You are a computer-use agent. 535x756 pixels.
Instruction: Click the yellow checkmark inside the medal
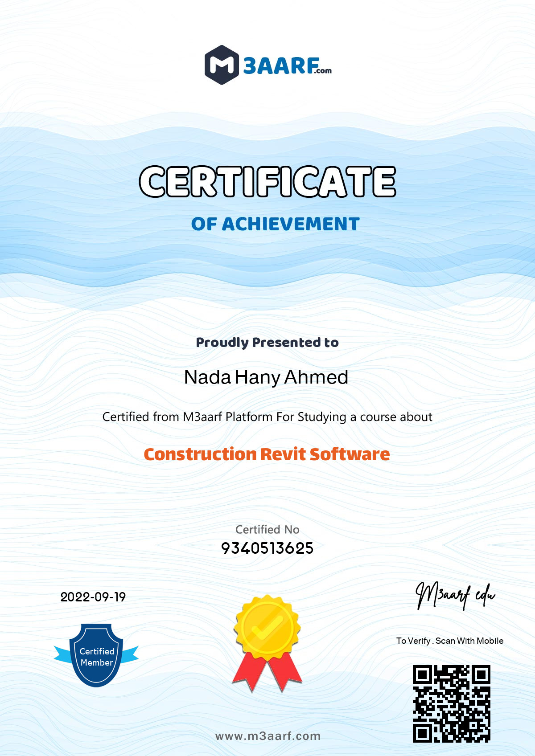(267, 627)
